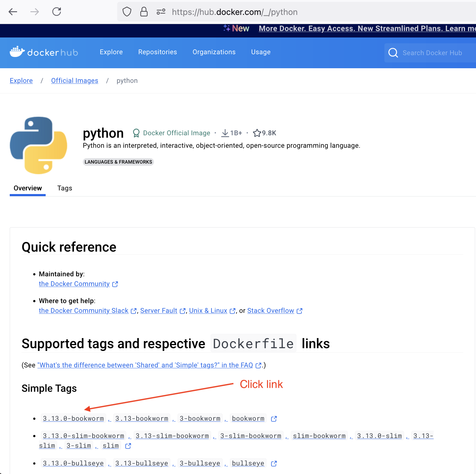Open the Stack Overflow link

coord(271,311)
